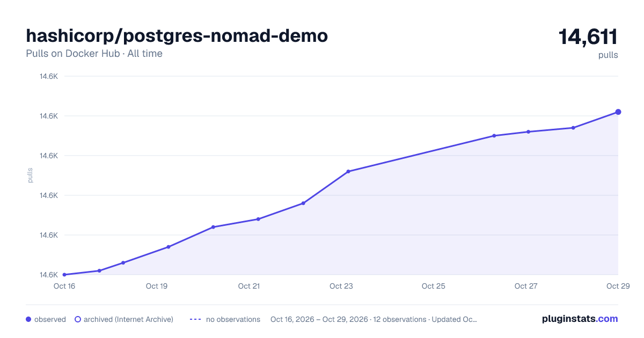Click the 'no observations' dashed line icon
Screen dimensions: 644x338
tap(195, 319)
